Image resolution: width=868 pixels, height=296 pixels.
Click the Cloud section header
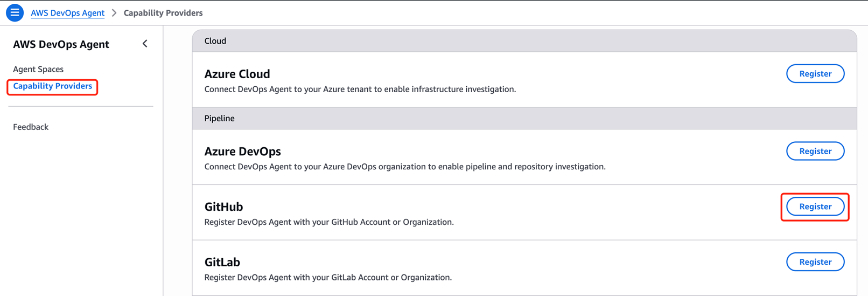click(215, 41)
